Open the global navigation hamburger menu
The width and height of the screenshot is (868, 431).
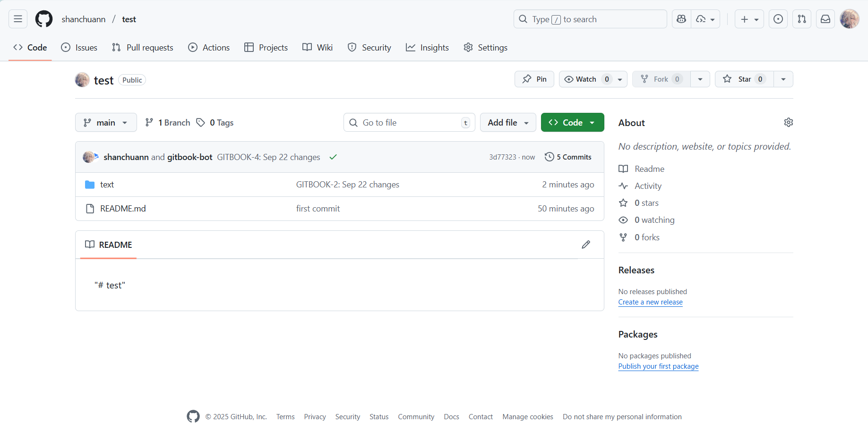click(x=18, y=19)
